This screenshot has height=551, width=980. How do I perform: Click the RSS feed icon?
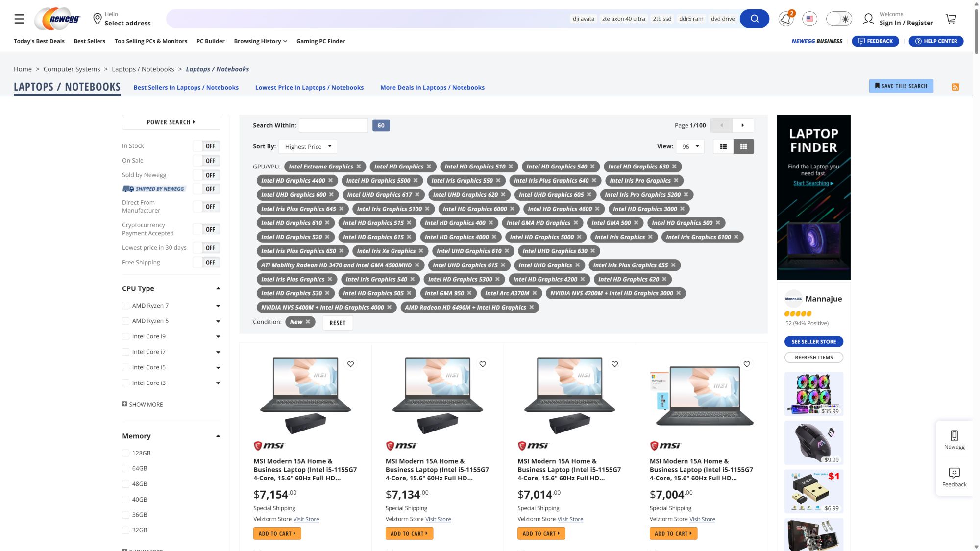coord(955,87)
